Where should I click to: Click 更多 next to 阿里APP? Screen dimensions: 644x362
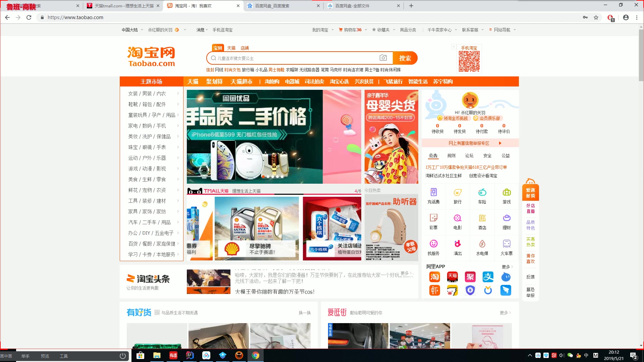[507, 267]
